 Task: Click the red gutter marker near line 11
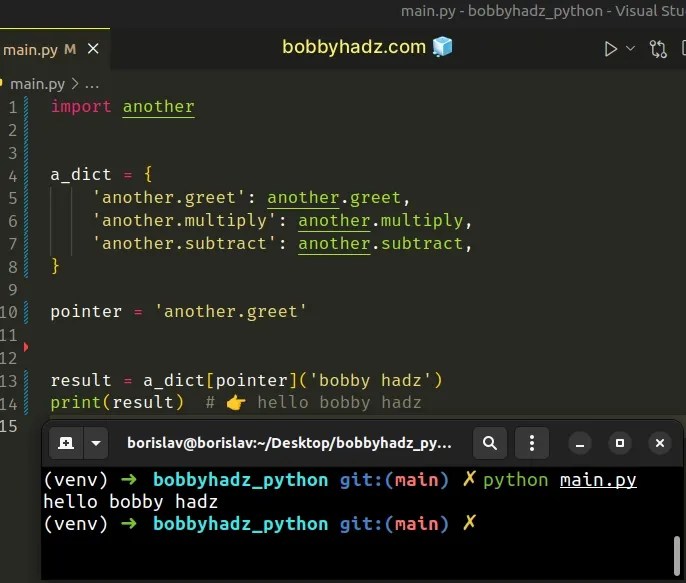[x=26, y=347]
